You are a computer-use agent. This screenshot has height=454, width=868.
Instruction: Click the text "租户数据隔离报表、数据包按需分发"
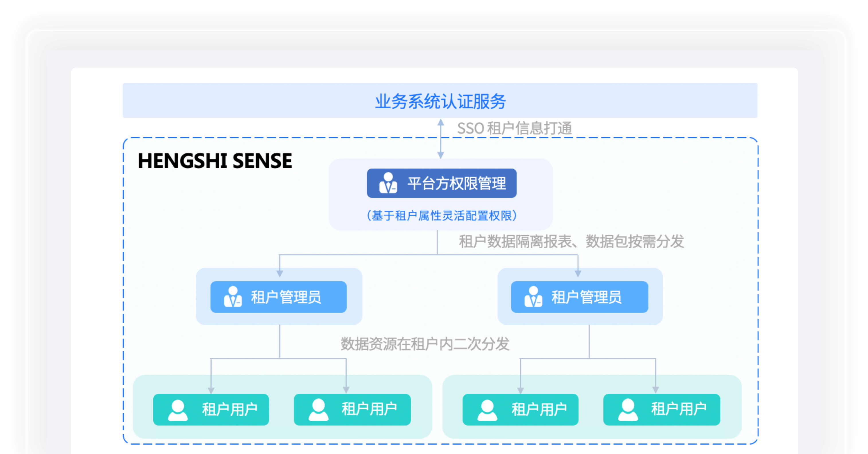tap(572, 242)
